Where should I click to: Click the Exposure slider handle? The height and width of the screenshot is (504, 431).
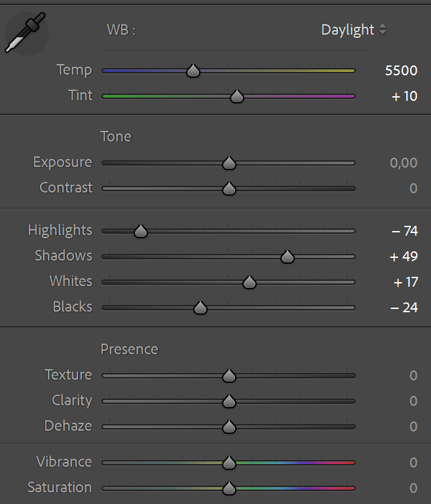pos(229,163)
